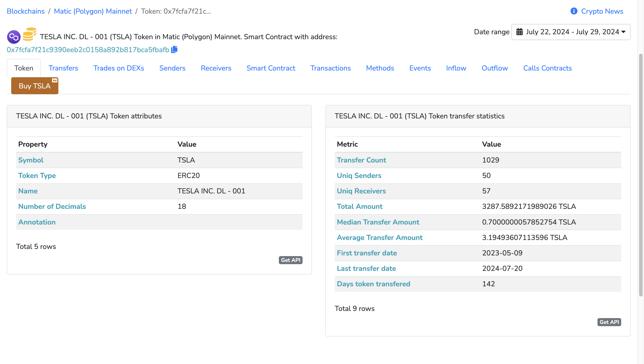644x364 pixels.
Task: Open the Outflow tab
Action: click(495, 68)
